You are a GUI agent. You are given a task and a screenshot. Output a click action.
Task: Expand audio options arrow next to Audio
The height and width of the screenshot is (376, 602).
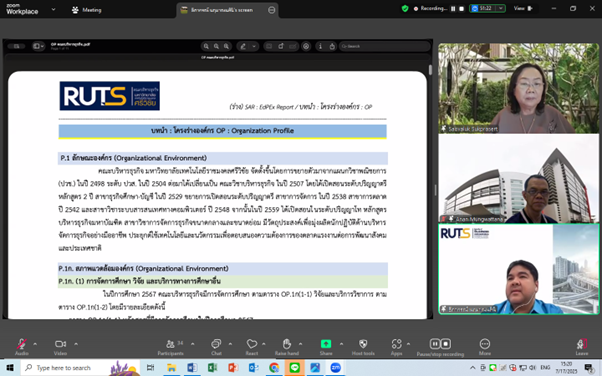35,344
